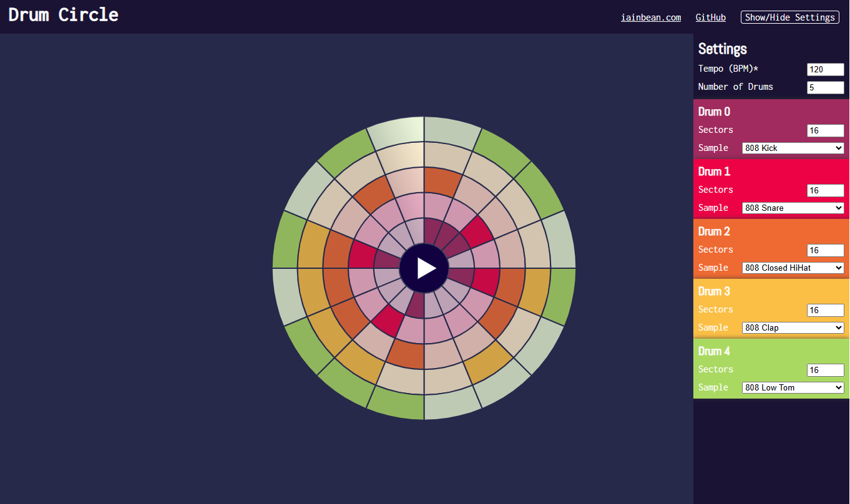The image size is (850, 504).
Task: Open the GitHub link
Action: (710, 17)
